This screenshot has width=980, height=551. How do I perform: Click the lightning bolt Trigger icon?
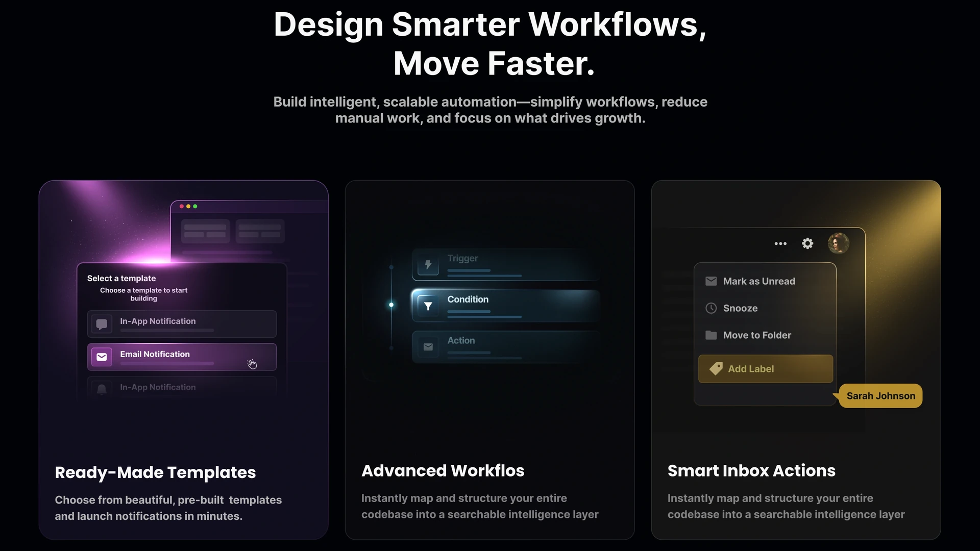[x=428, y=265]
